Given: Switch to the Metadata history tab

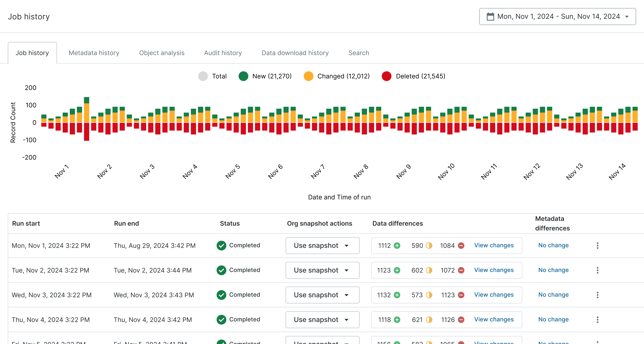Looking at the screenshot, I should click(94, 53).
